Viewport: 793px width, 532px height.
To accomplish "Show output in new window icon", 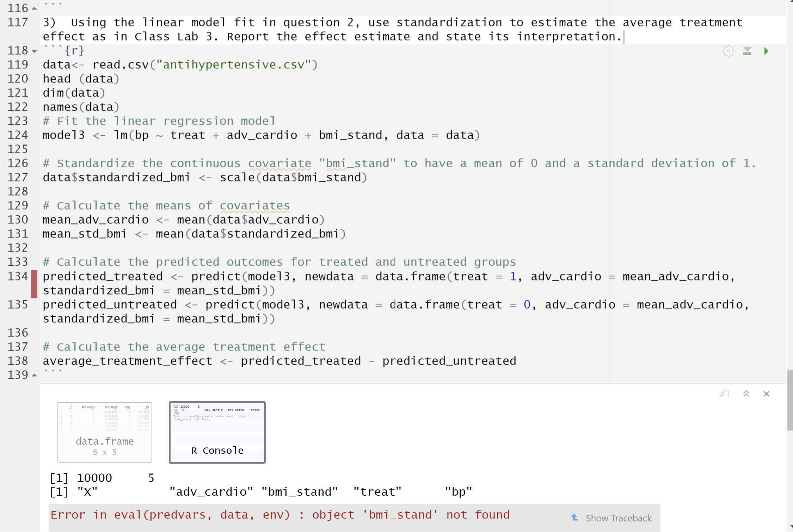I will click(x=724, y=394).
